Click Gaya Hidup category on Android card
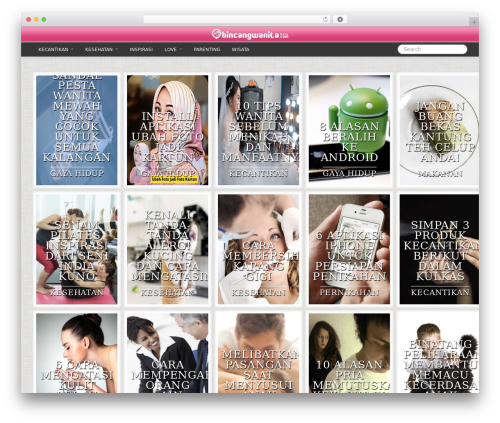 coord(349,173)
